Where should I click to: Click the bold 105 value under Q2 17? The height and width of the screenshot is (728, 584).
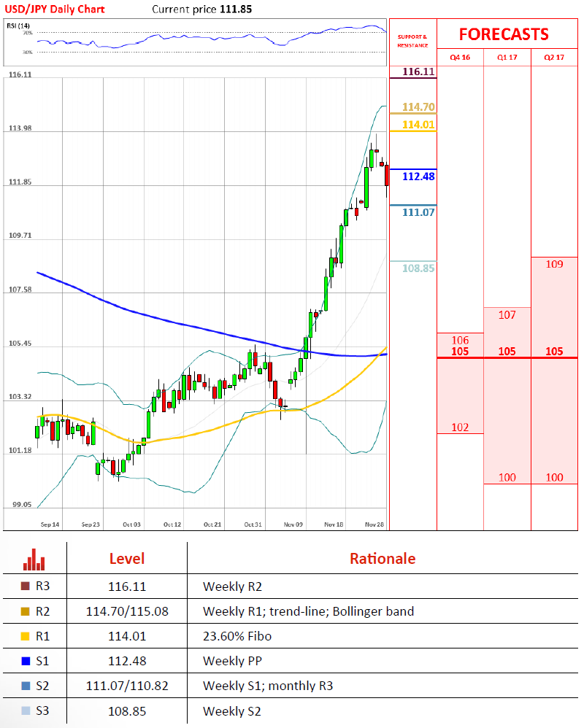[x=554, y=352]
